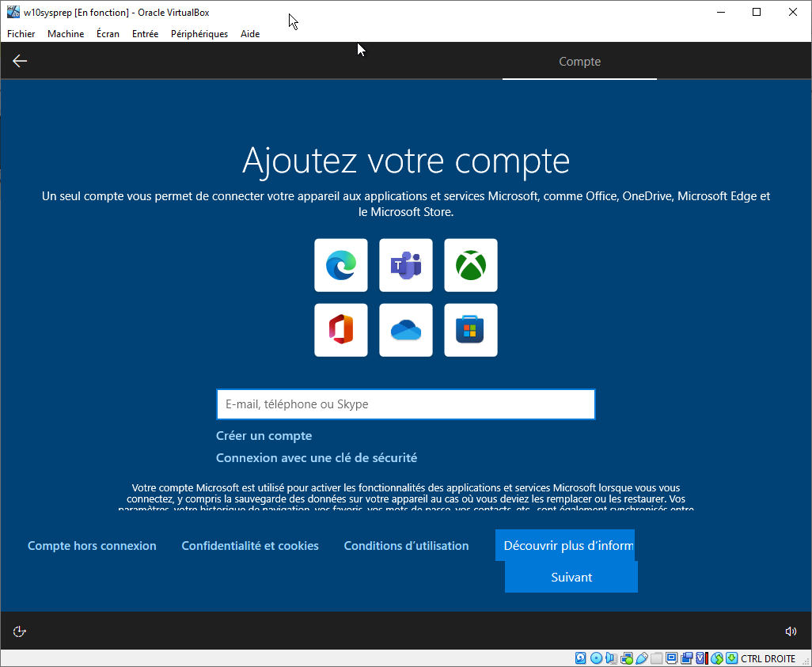Click the Office app tile
The image size is (812, 667).
click(341, 330)
